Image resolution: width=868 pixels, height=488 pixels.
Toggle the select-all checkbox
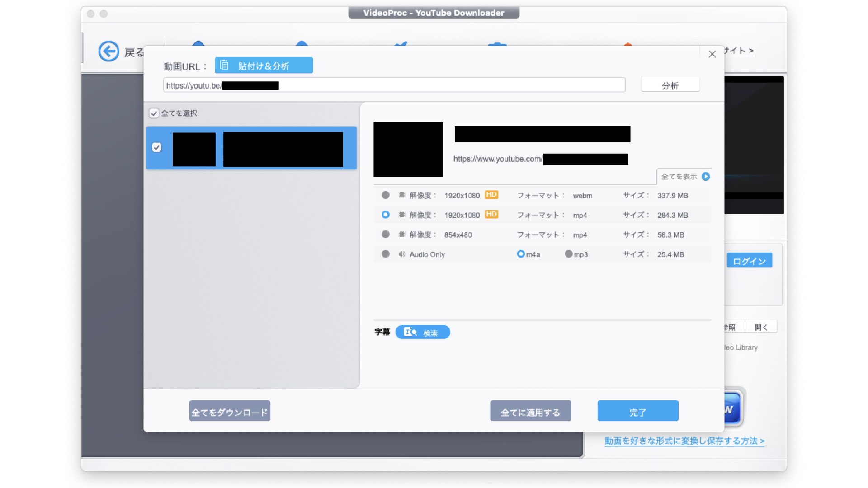click(x=154, y=113)
